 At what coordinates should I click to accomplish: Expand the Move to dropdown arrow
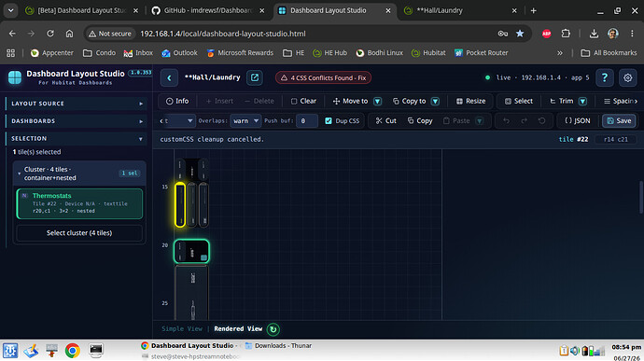[377, 101]
